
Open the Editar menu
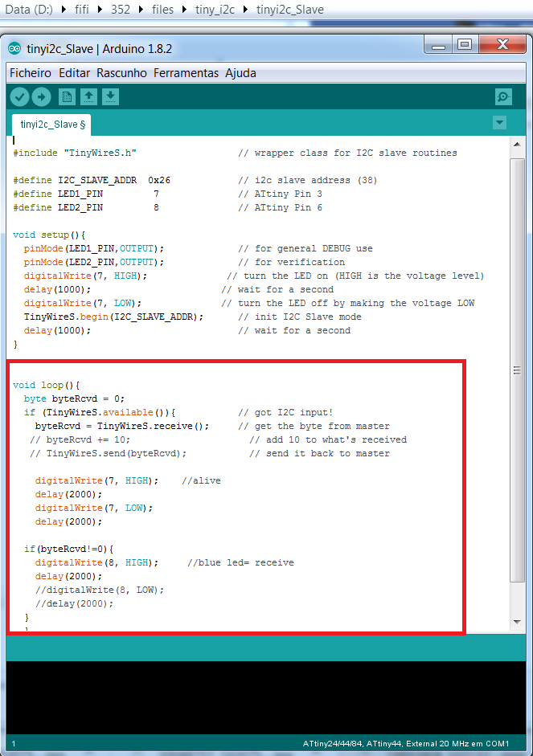[74, 73]
